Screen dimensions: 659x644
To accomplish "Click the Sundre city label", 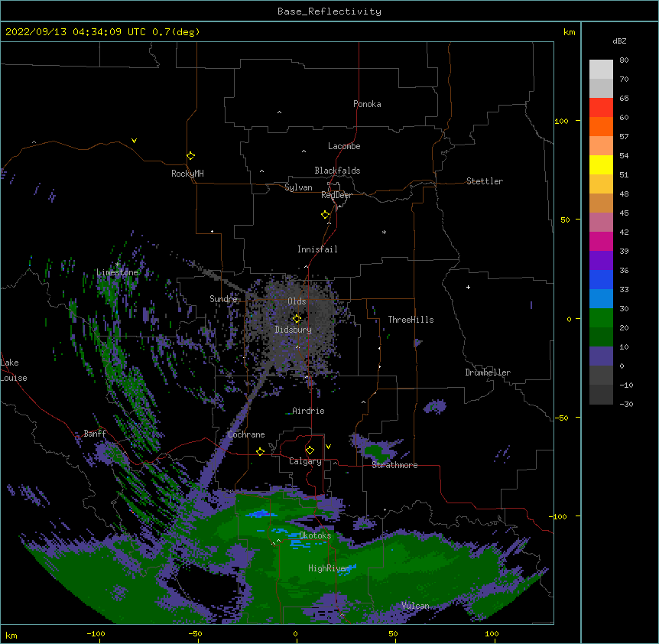I will point(223,299).
